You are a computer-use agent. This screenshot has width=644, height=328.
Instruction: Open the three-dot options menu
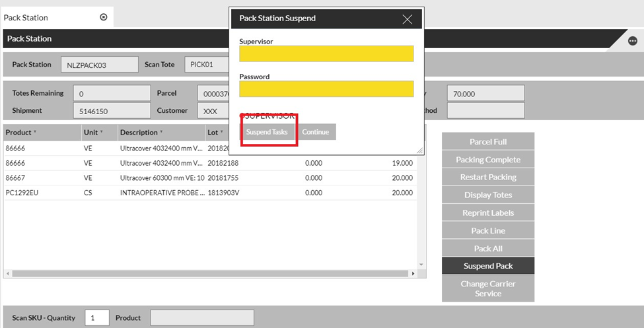click(632, 41)
